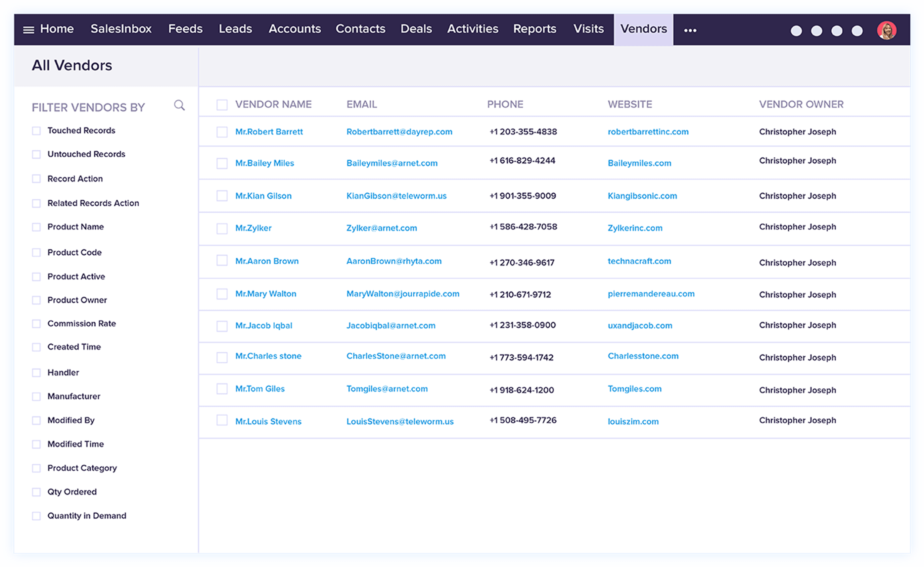The width and height of the screenshot is (924, 567).
Task: Go to the Deals module tab
Action: pos(416,29)
